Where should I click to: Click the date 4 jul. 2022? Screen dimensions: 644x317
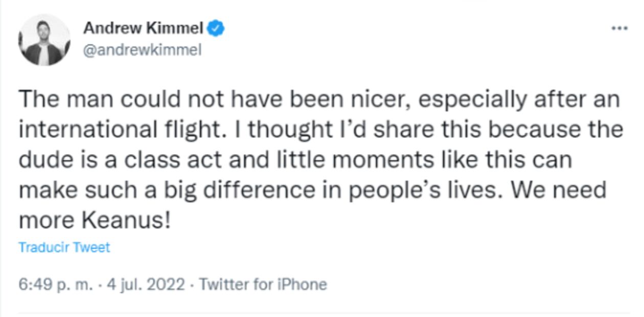coord(145,284)
